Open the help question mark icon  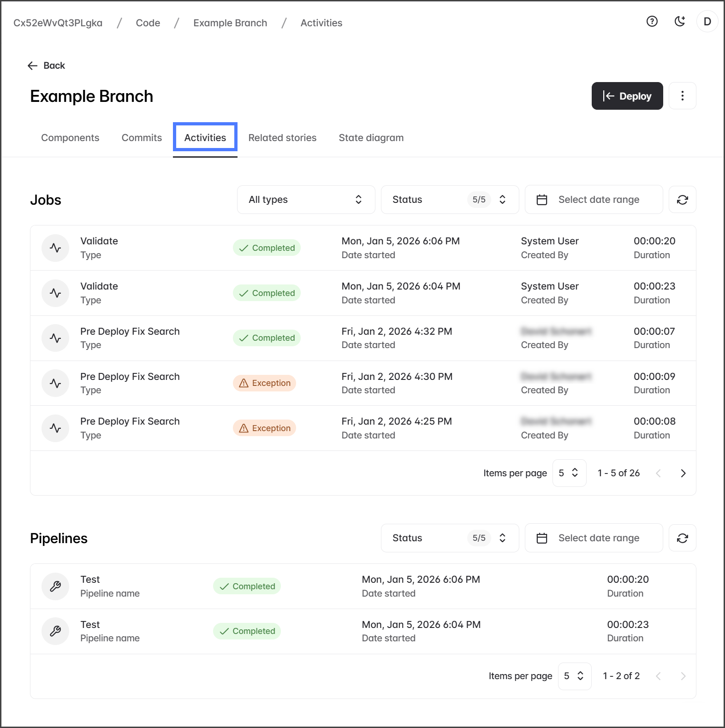tap(652, 22)
